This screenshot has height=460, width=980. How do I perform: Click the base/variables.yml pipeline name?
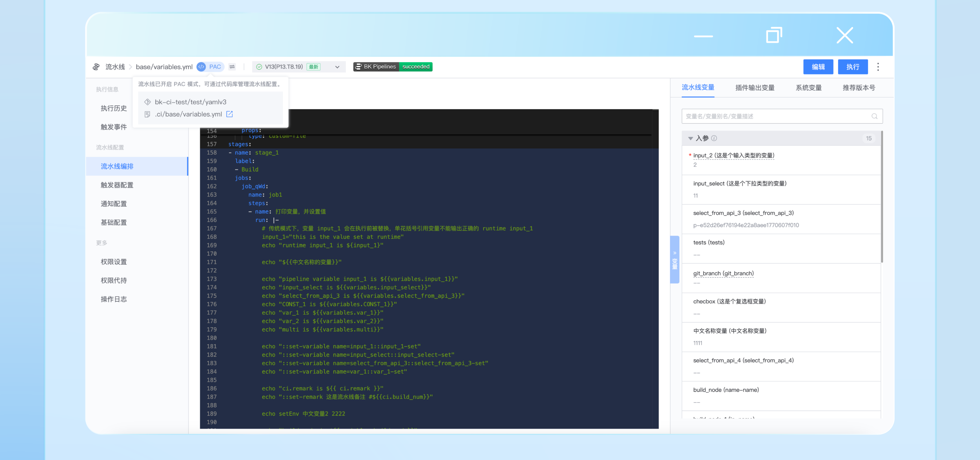[x=164, y=67]
